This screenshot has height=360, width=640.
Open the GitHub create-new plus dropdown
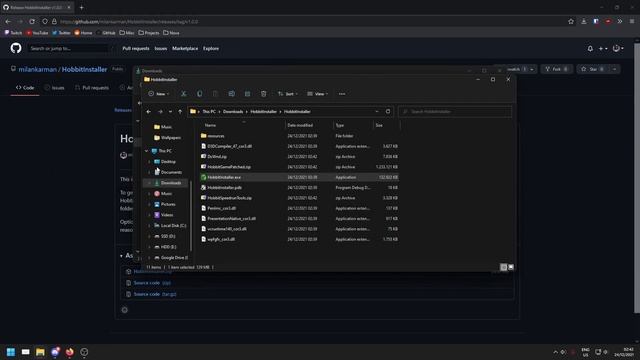[603, 49]
